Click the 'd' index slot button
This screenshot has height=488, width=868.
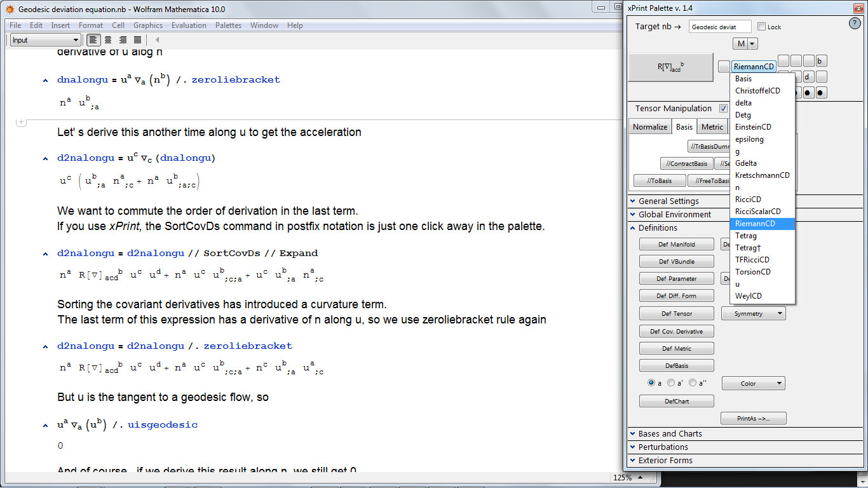(x=808, y=77)
